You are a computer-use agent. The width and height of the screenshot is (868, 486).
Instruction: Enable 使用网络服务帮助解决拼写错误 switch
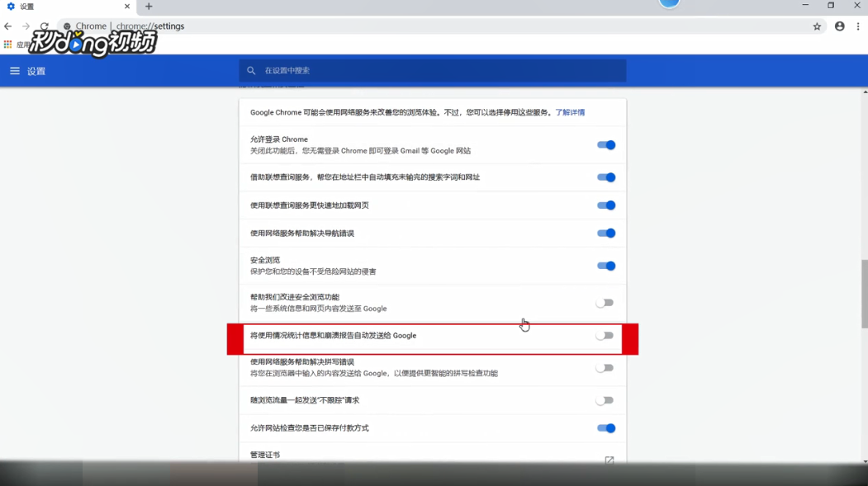click(605, 368)
